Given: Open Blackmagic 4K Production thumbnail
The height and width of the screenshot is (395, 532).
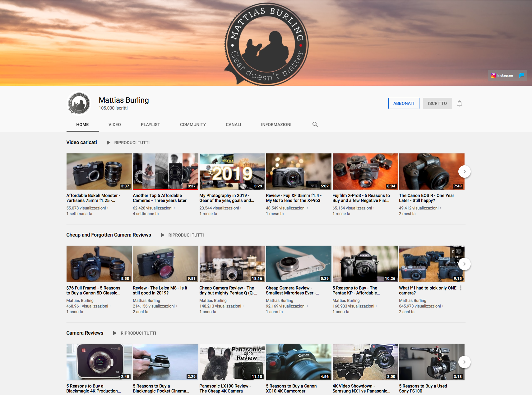Looking at the screenshot, I should pyautogui.click(x=99, y=362).
